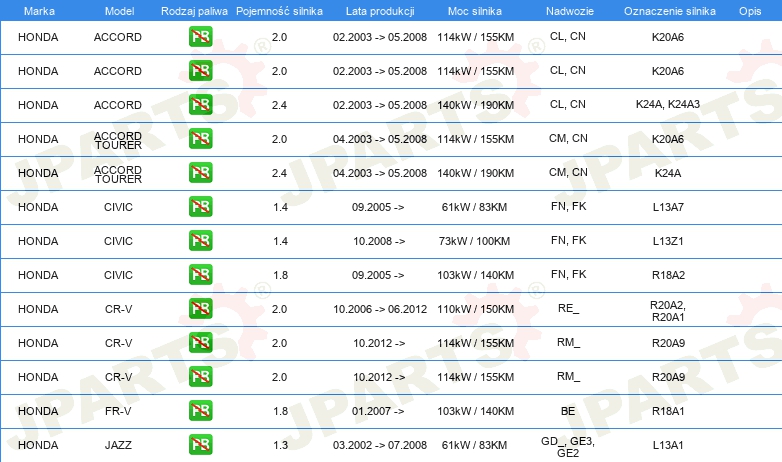Click the 103kW / 140KM cell in the Civic row
Viewport: 782px width, 462px height.
click(476, 275)
